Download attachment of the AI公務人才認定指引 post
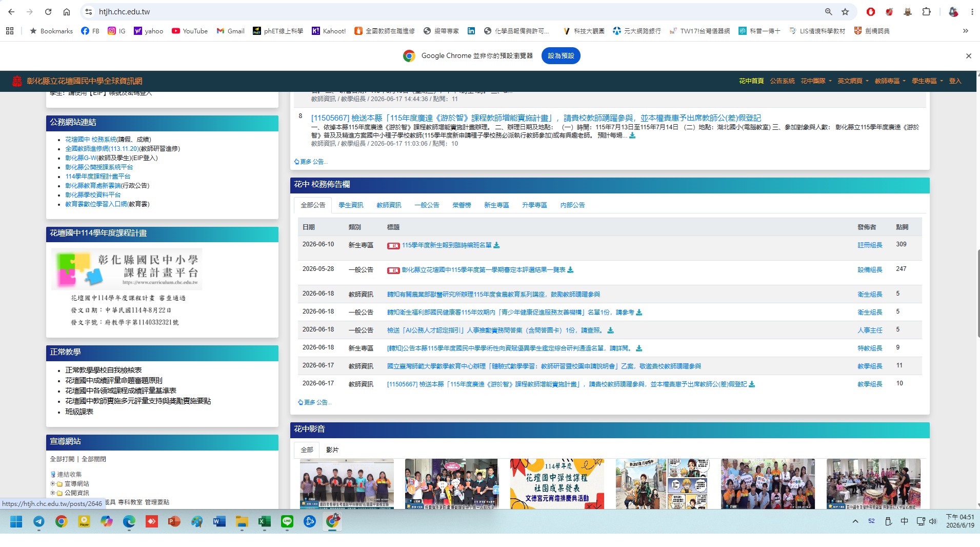980x547 pixels. pyautogui.click(x=610, y=330)
